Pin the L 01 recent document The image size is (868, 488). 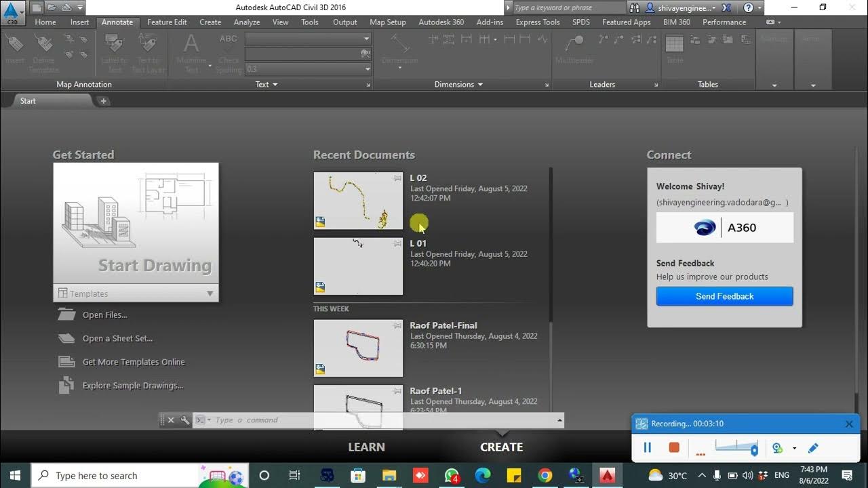pyautogui.click(x=397, y=243)
